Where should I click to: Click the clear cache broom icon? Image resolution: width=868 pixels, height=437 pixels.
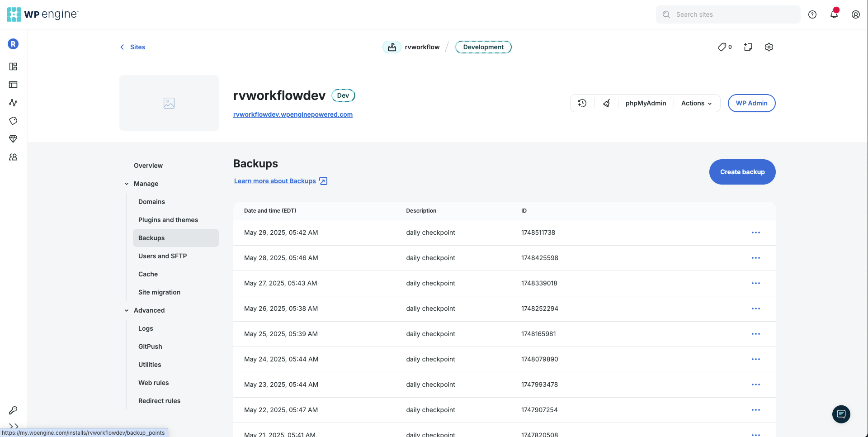[607, 103]
